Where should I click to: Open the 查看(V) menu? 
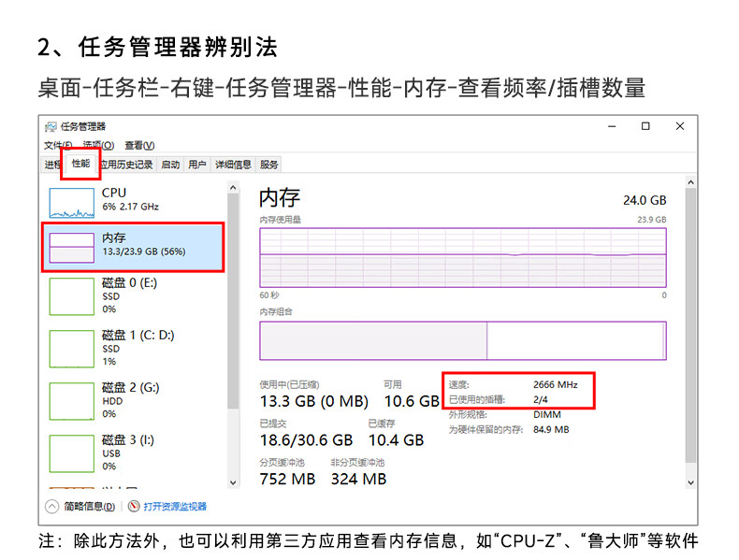tap(139, 145)
